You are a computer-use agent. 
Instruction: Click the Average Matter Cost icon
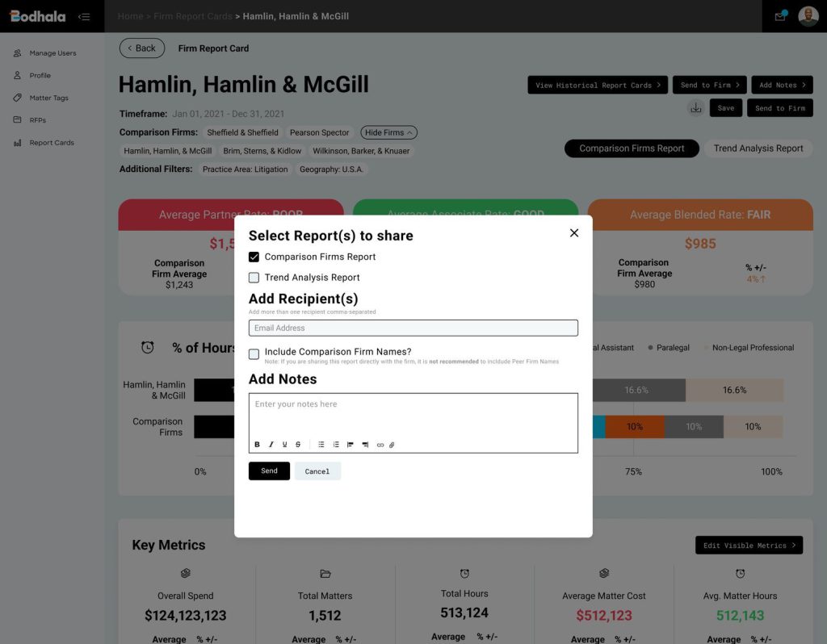pyautogui.click(x=604, y=573)
